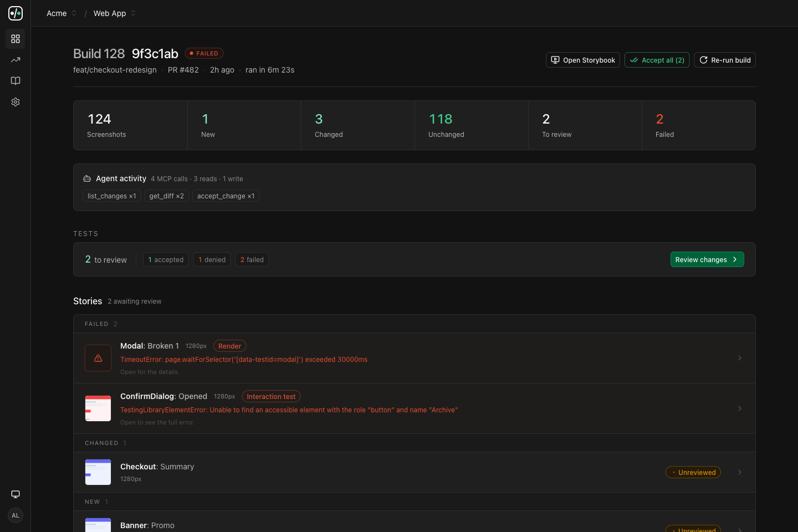The image size is (798, 532).
Task: Select the 1 New stat card
Action: coord(244,125)
